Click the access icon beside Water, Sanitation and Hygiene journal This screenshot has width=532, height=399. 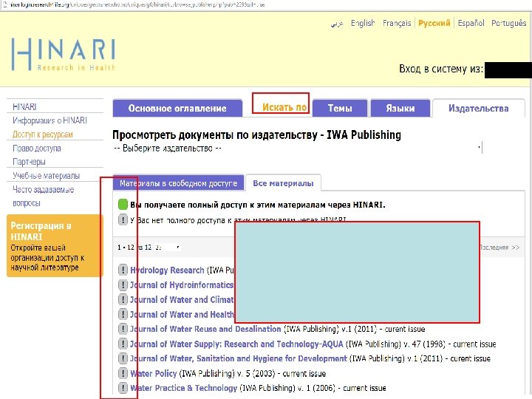(x=123, y=358)
